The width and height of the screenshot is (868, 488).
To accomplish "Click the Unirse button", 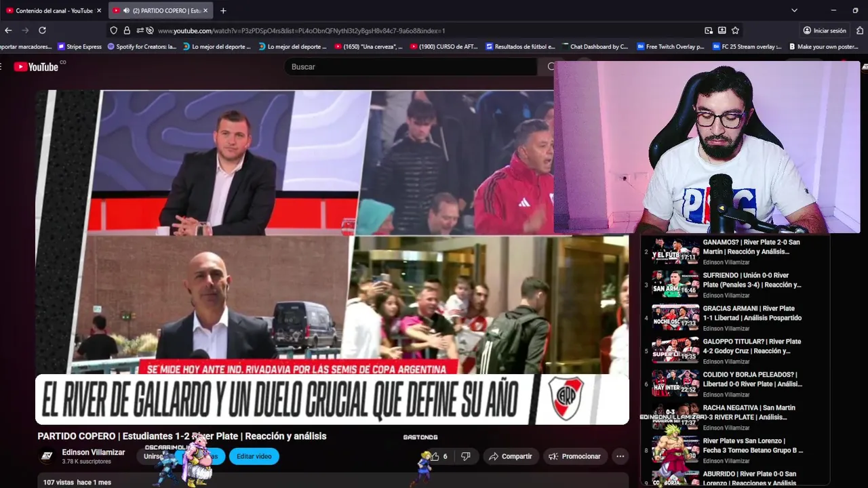I will pos(154,456).
